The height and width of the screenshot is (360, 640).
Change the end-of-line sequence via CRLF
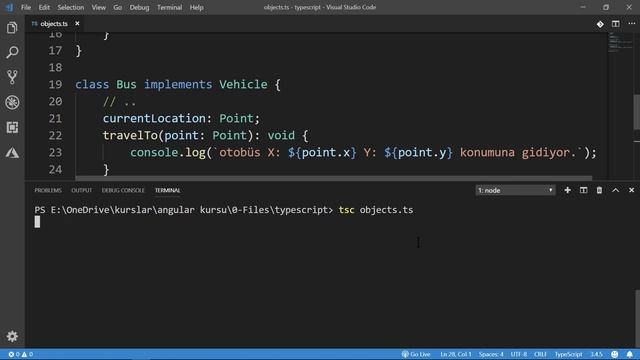[540, 354]
